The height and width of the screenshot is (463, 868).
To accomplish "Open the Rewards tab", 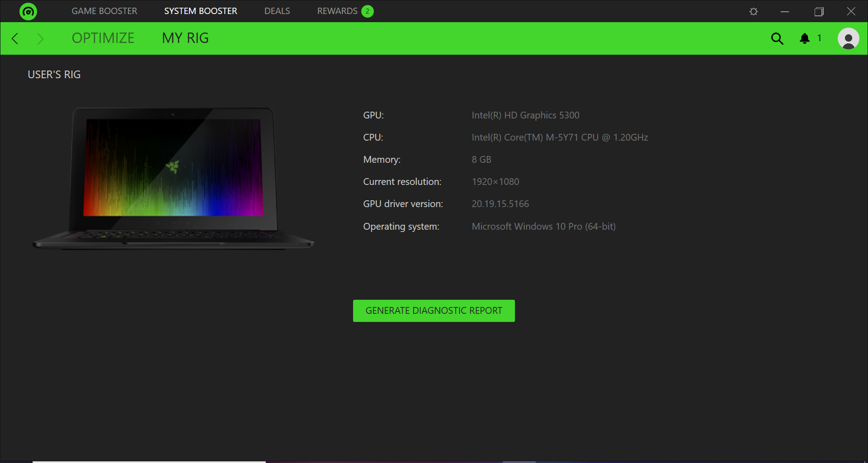I will click(337, 11).
